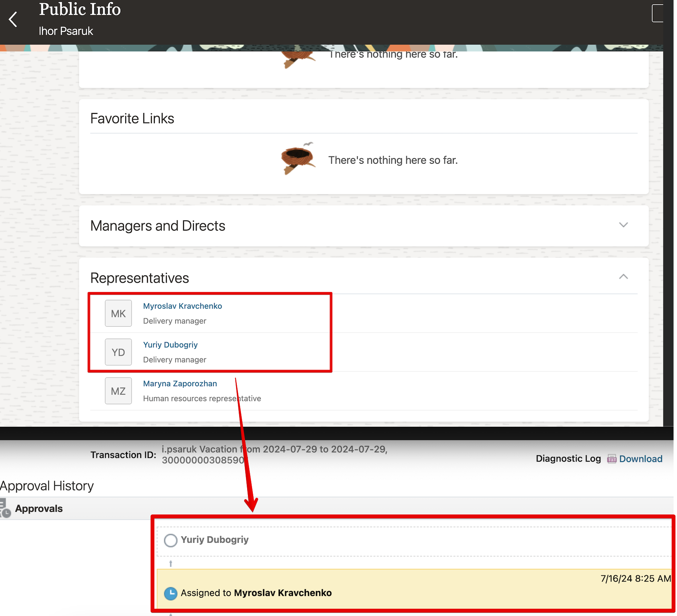Image resolution: width=677 pixels, height=616 pixels.
Task: Open Maryna Zaporozhan's profile link
Action: 180,383
